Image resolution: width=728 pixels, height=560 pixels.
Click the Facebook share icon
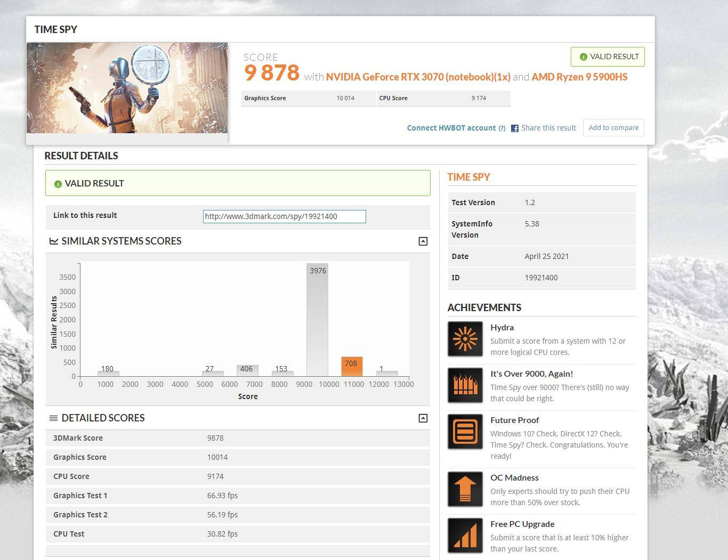(x=515, y=128)
